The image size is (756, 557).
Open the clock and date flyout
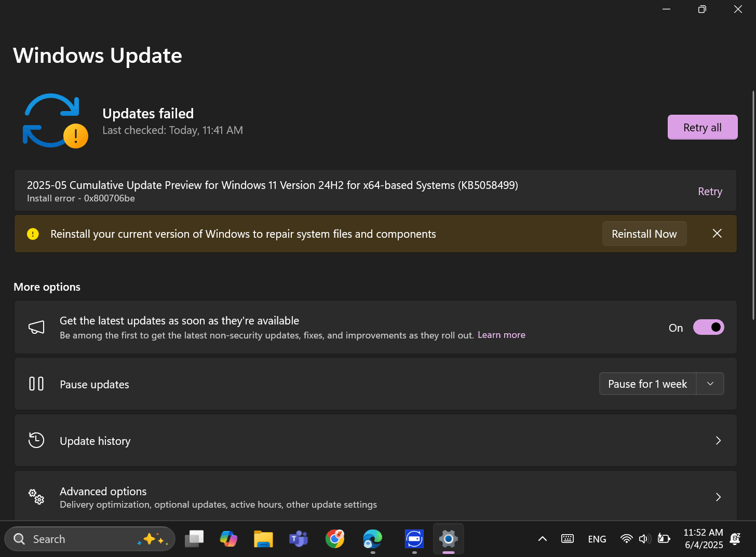point(704,539)
